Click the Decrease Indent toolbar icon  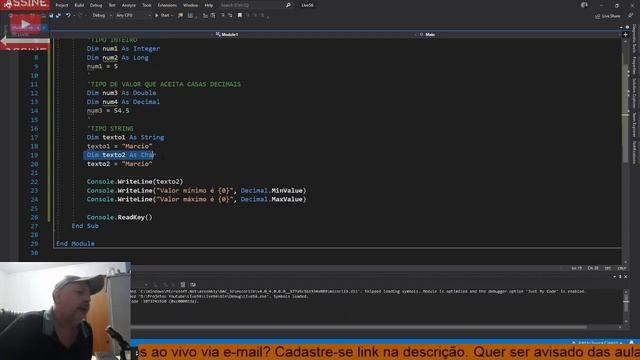(223, 16)
